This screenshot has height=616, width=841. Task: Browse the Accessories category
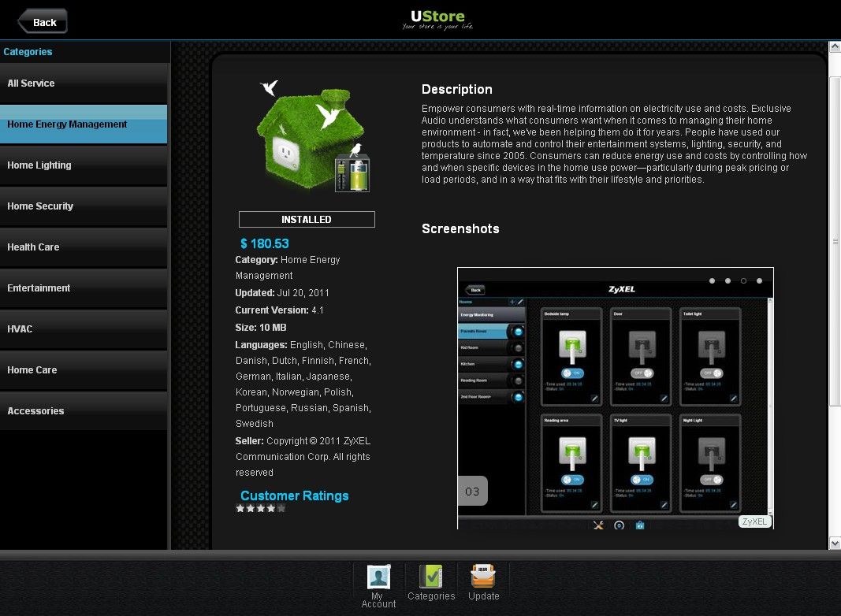[84, 411]
